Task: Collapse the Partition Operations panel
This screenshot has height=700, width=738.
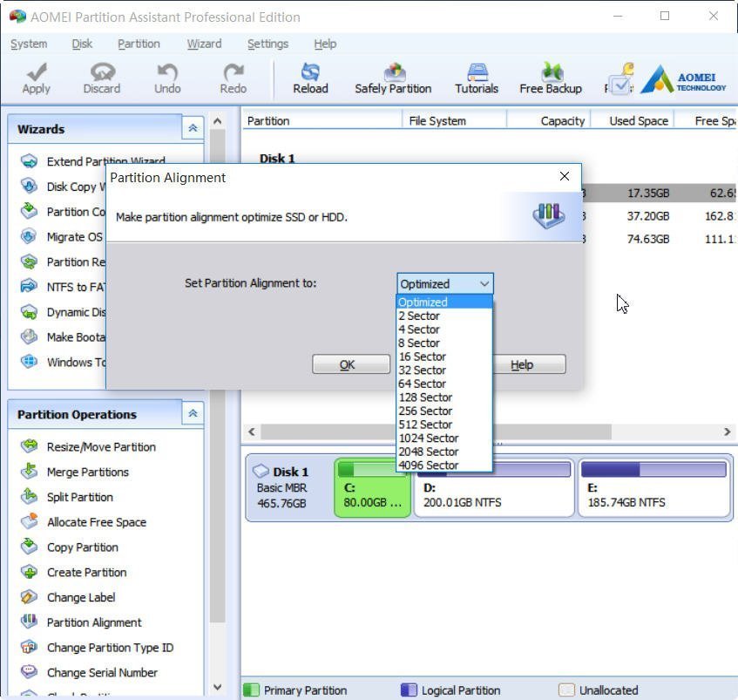Action: tap(193, 413)
